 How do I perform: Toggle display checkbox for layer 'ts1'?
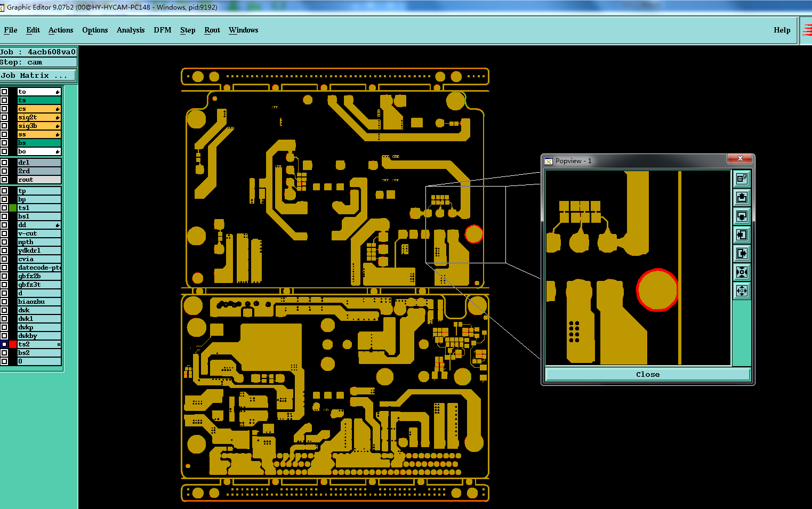4,208
